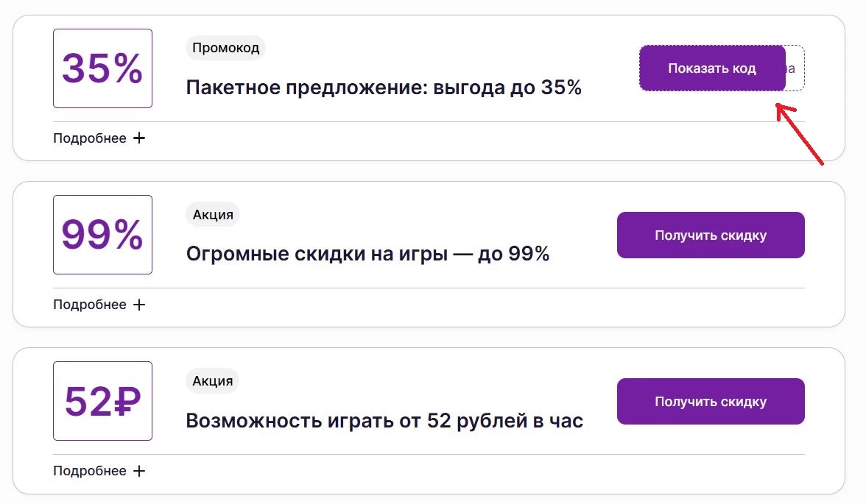This screenshot has height=504, width=866.
Task: Click Получить скидку for the games discount
Action: point(710,235)
